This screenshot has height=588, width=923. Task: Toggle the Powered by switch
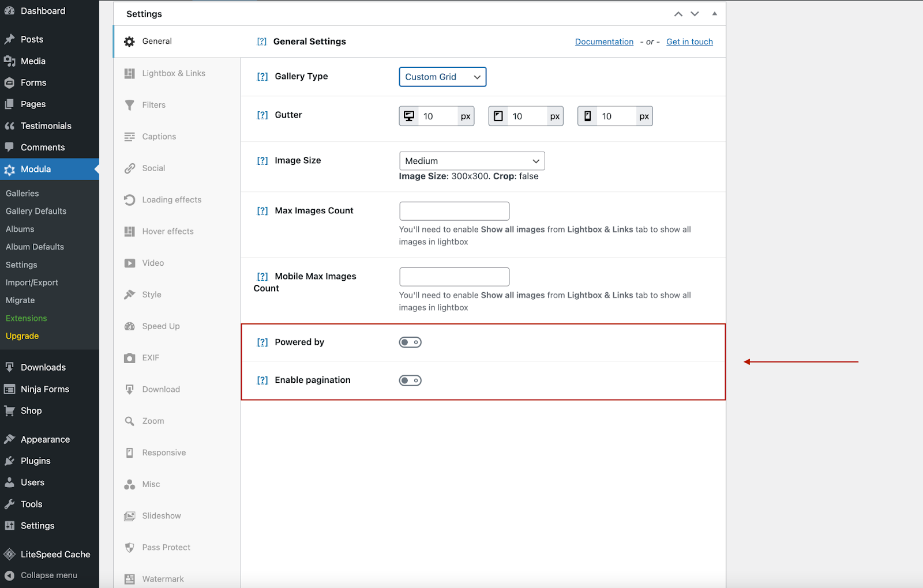pos(410,342)
